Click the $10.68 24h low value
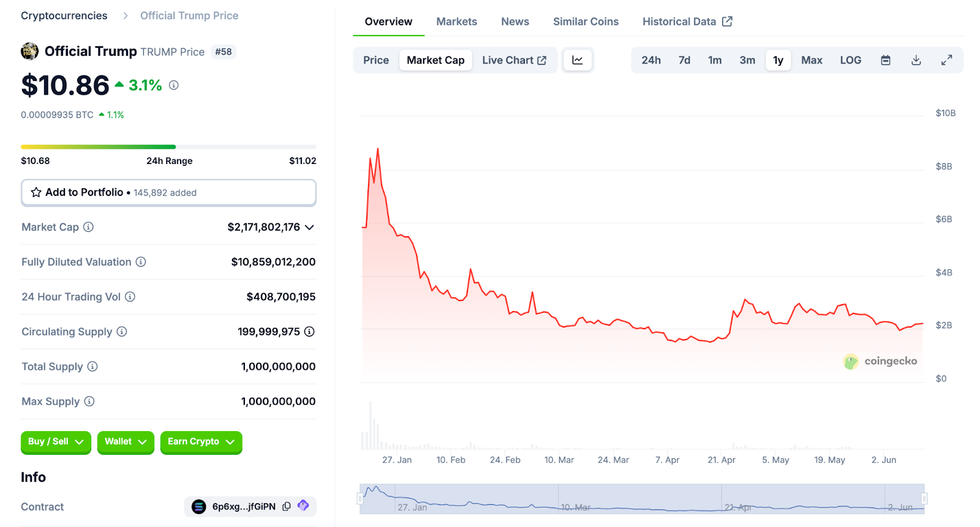 36,161
